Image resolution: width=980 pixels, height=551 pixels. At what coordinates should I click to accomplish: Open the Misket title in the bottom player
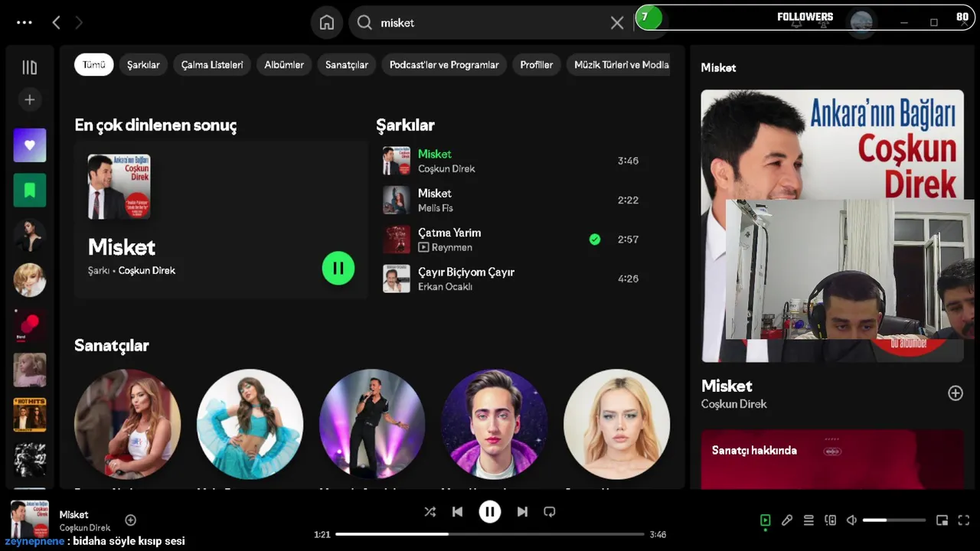coord(74,515)
